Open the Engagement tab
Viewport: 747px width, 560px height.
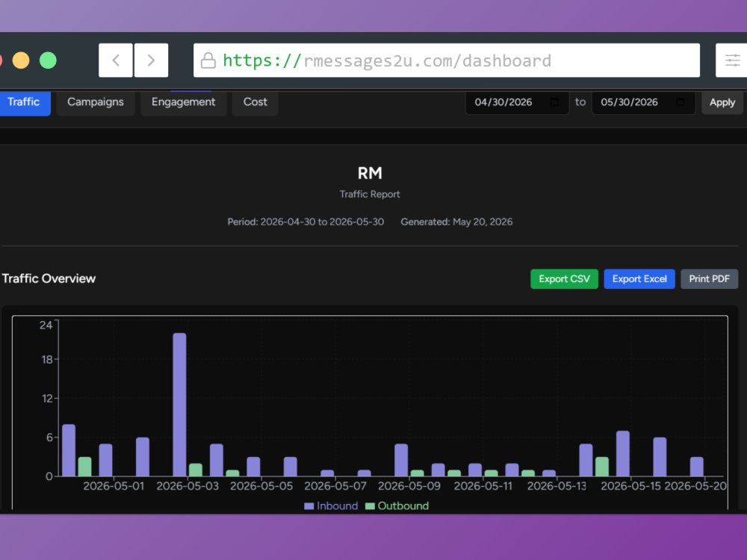click(184, 102)
